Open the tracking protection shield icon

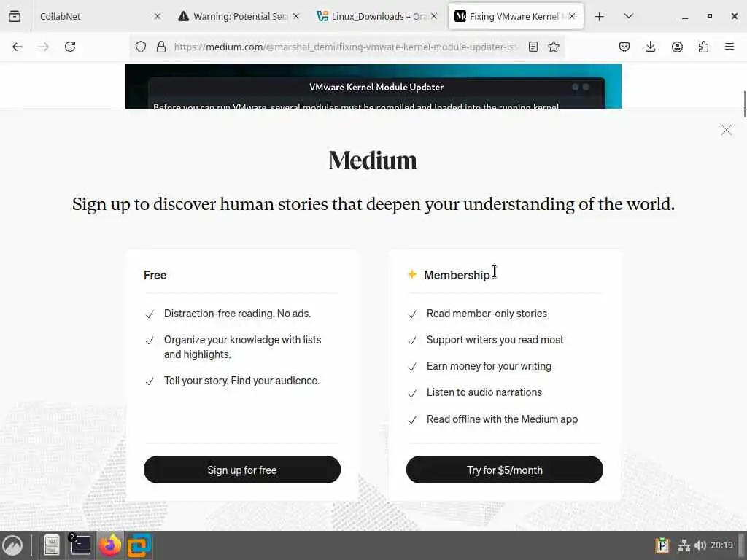141,47
